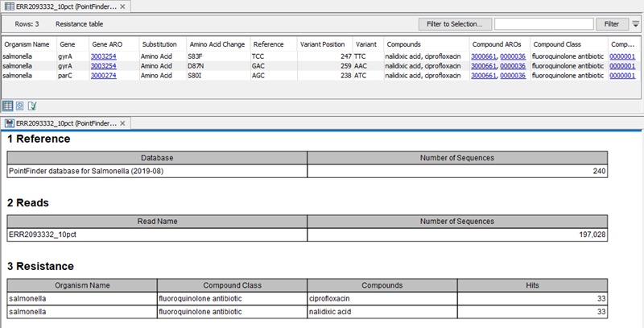Click the history view icon
644x328 pixels.
click(x=32, y=106)
